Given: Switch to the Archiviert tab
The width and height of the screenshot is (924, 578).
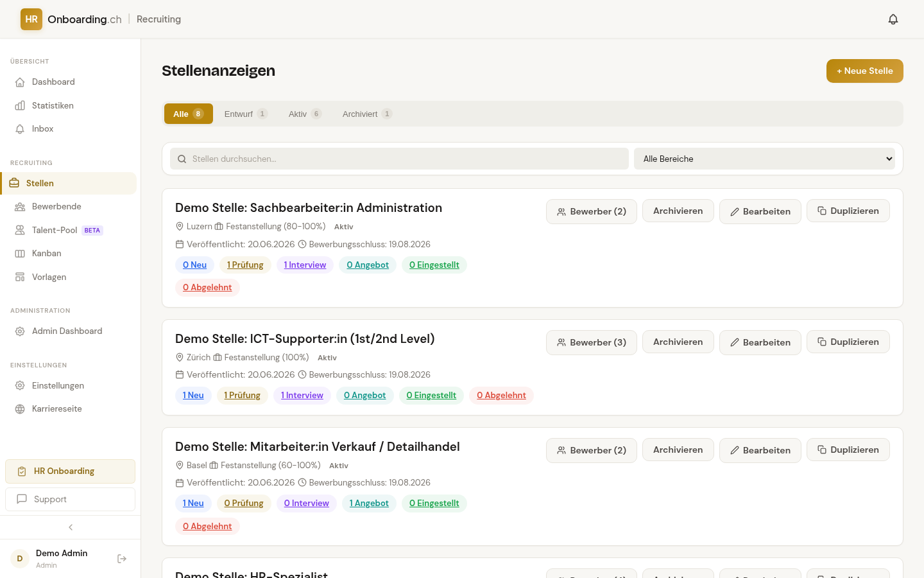Looking at the screenshot, I should pyautogui.click(x=367, y=114).
